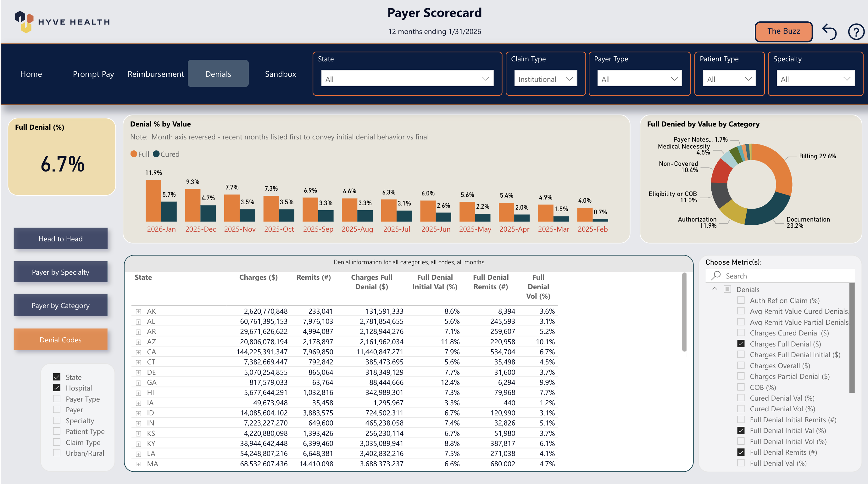Click The Buzz button
This screenshot has height=484, width=868.
783,31
